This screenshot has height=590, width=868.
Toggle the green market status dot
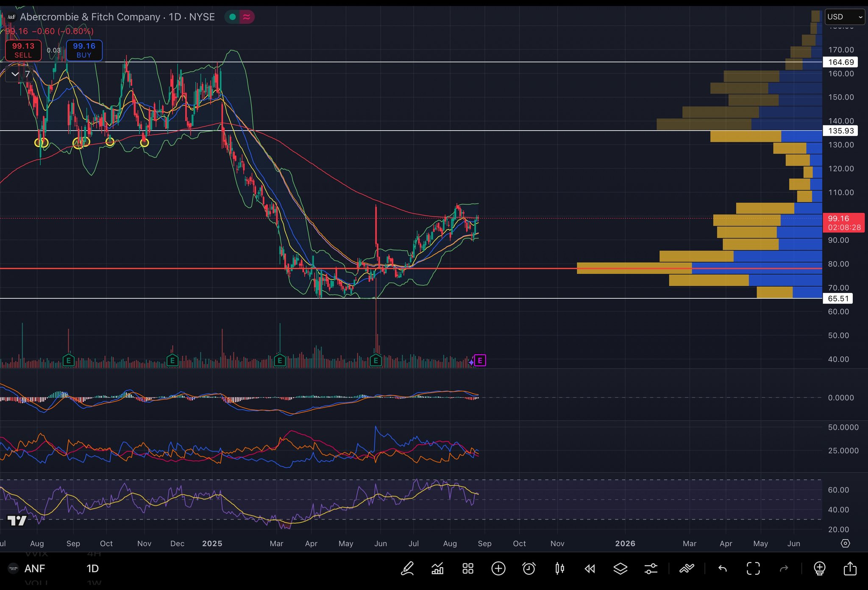[x=232, y=17]
